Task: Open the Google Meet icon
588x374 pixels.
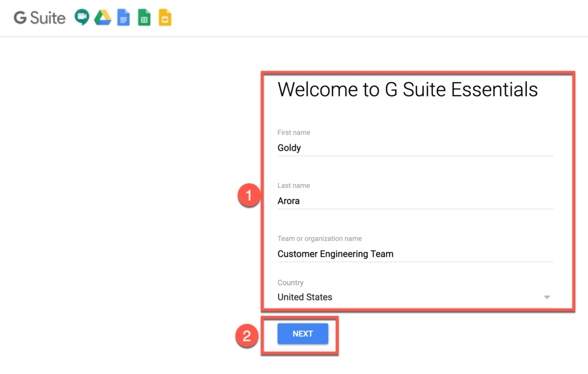Action: [82, 17]
